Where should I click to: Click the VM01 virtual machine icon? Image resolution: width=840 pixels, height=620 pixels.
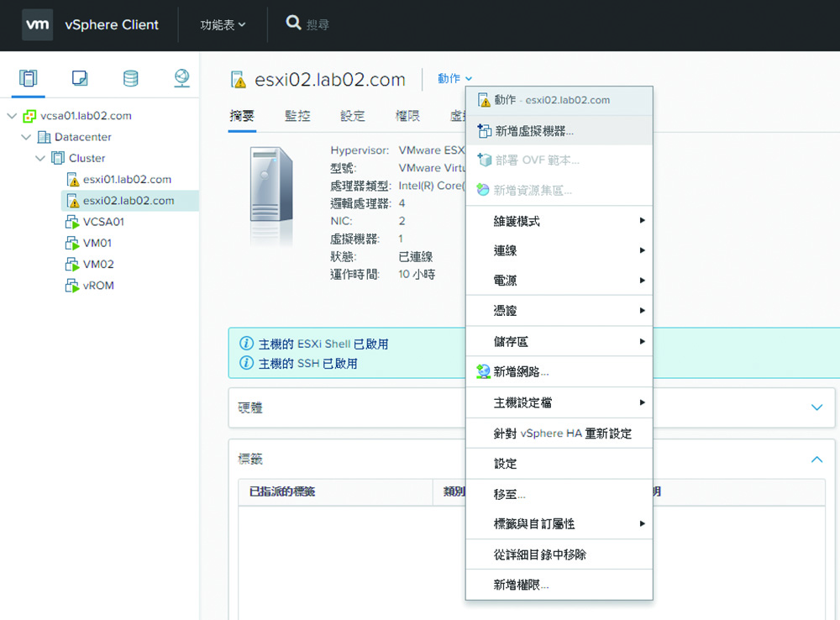pos(72,244)
